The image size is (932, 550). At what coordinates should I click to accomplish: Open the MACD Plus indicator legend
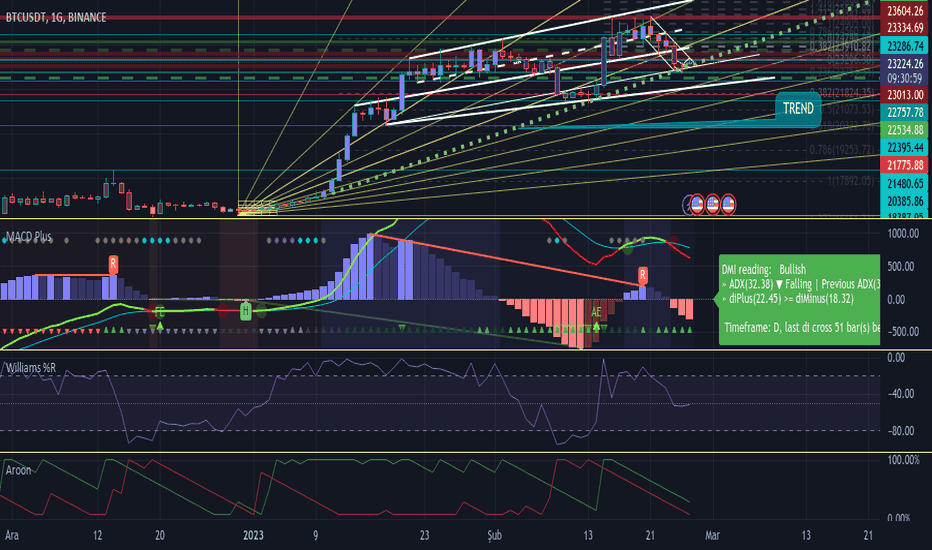[x=29, y=237]
